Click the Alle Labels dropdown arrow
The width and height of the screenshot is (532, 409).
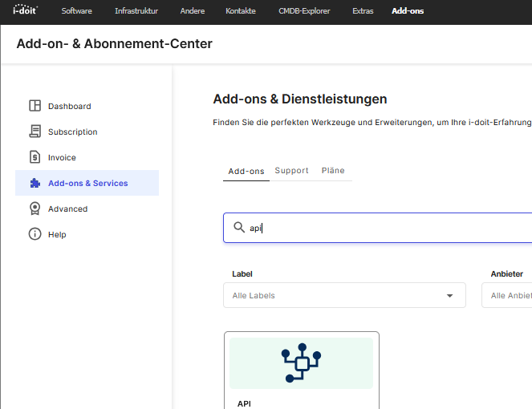[x=449, y=296]
